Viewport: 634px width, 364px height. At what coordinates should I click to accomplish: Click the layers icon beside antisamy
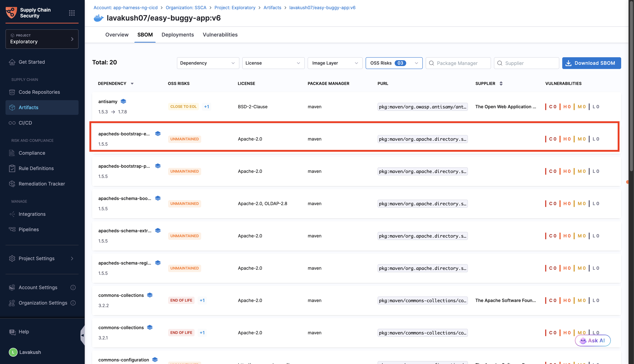pos(123,101)
